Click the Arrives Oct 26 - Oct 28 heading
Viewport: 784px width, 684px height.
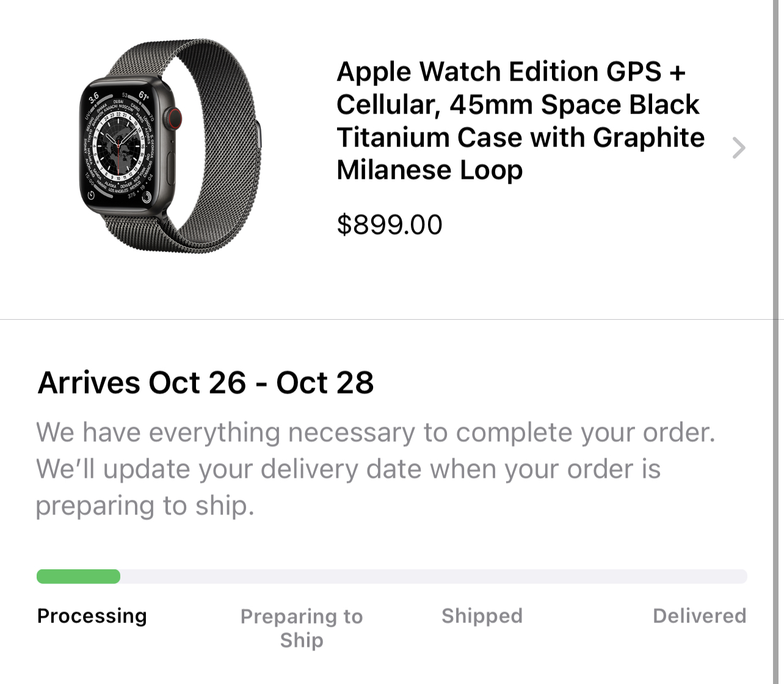pyautogui.click(x=206, y=383)
